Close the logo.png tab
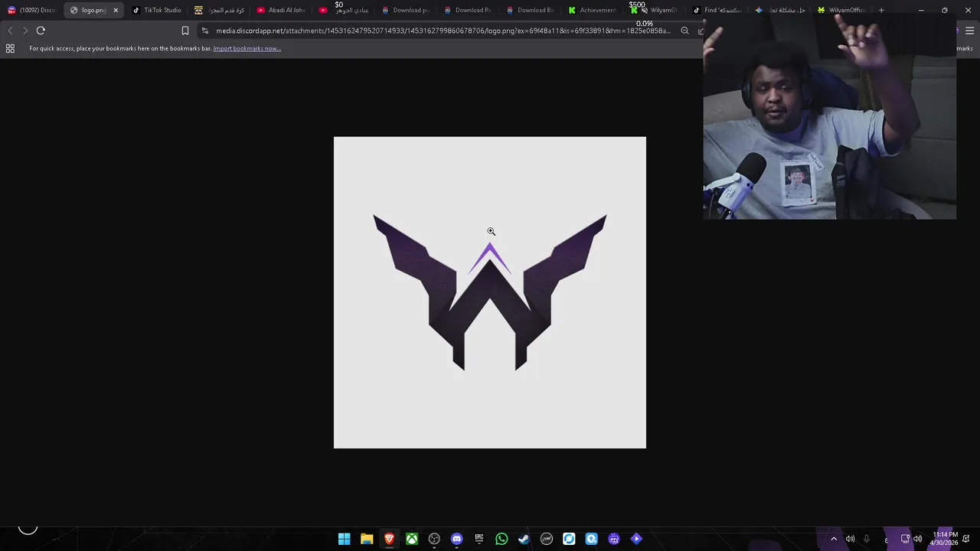Image resolution: width=980 pixels, height=551 pixels. [x=116, y=10]
